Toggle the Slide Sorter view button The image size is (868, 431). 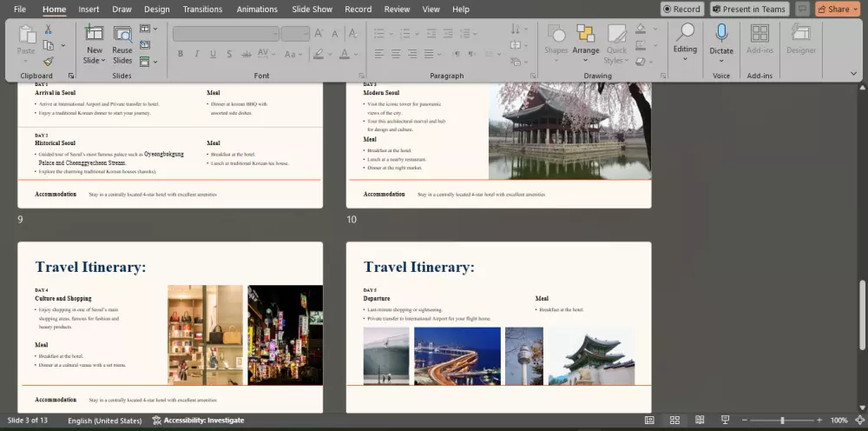coord(674,421)
